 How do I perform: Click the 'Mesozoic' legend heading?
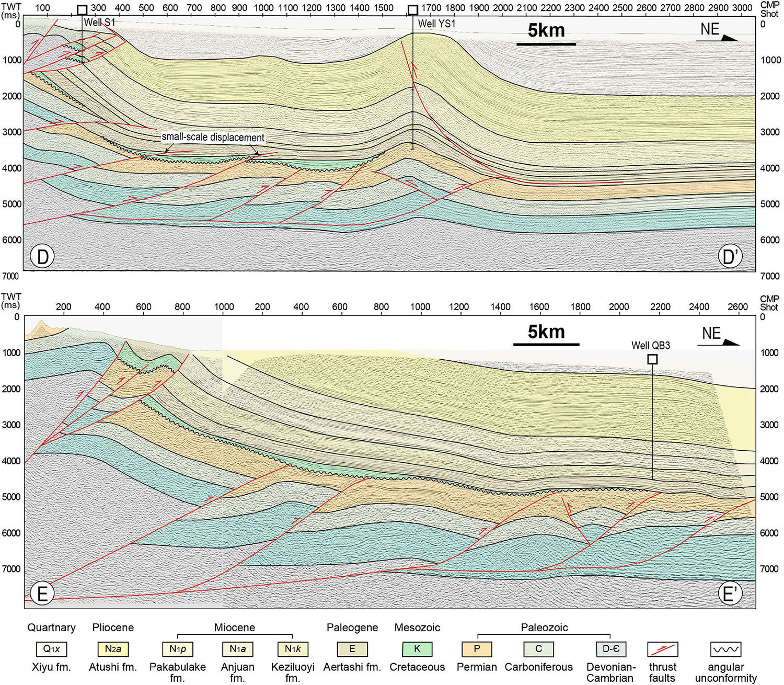(417, 627)
